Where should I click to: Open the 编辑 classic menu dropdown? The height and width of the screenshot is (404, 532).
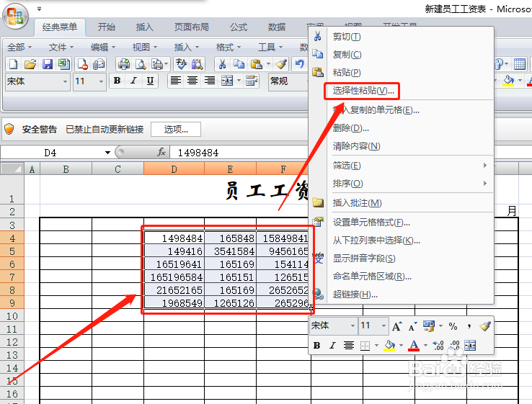[103, 47]
